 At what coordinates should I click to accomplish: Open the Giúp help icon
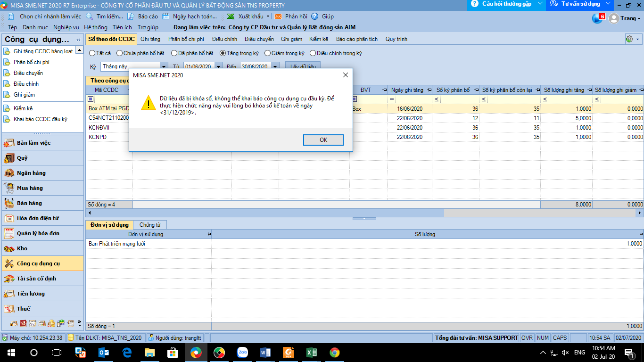coord(314,16)
